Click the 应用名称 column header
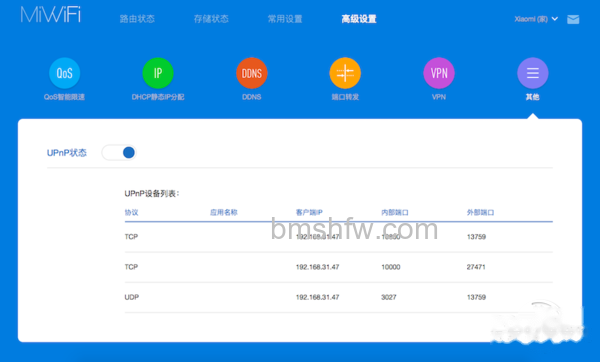The height and width of the screenshot is (362, 600). pyautogui.click(x=223, y=212)
